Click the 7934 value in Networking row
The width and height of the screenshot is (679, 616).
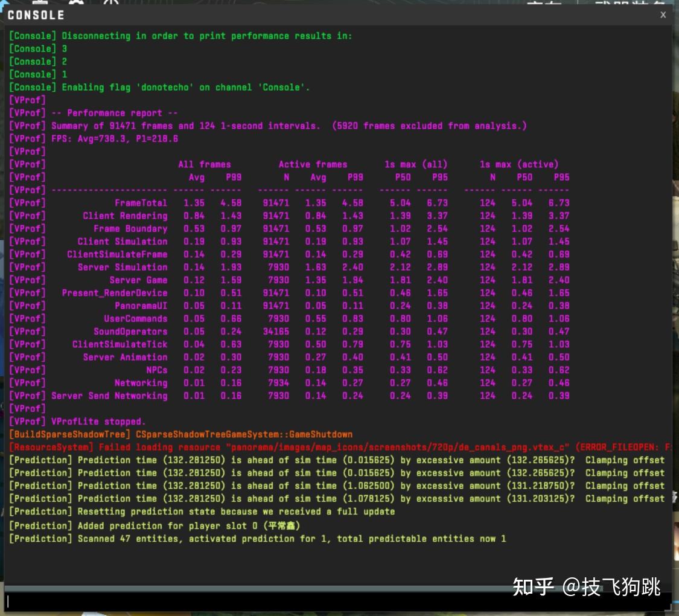click(278, 383)
